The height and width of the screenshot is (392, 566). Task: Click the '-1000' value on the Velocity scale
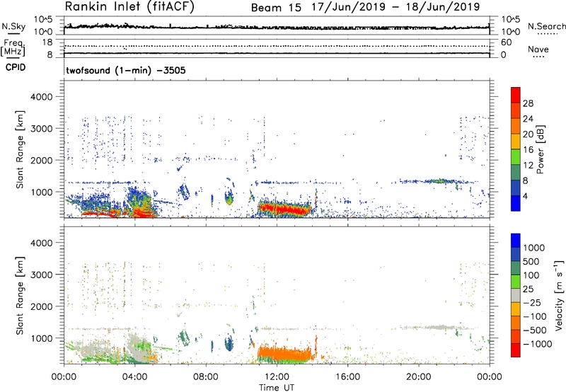tap(537, 344)
